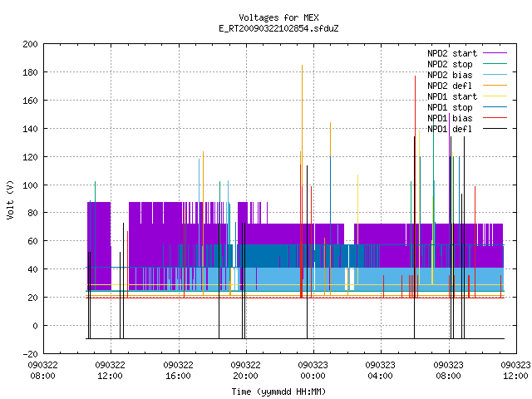532x399 pixels.
Task: Click the y-axis tick value 140
Action: click(x=30, y=129)
